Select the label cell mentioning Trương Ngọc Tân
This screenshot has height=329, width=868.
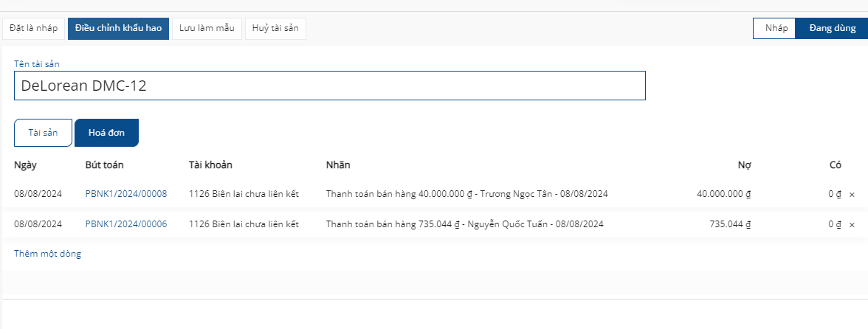click(x=466, y=194)
